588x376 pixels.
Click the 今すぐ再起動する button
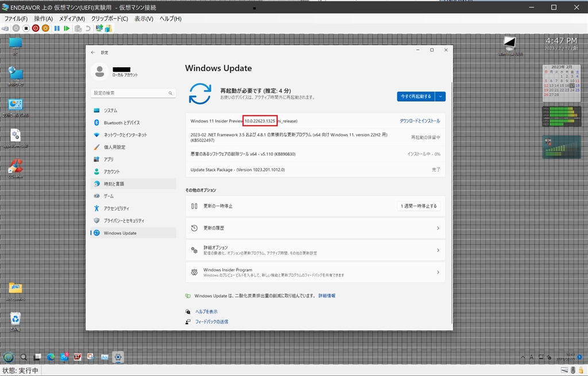click(416, 96)
